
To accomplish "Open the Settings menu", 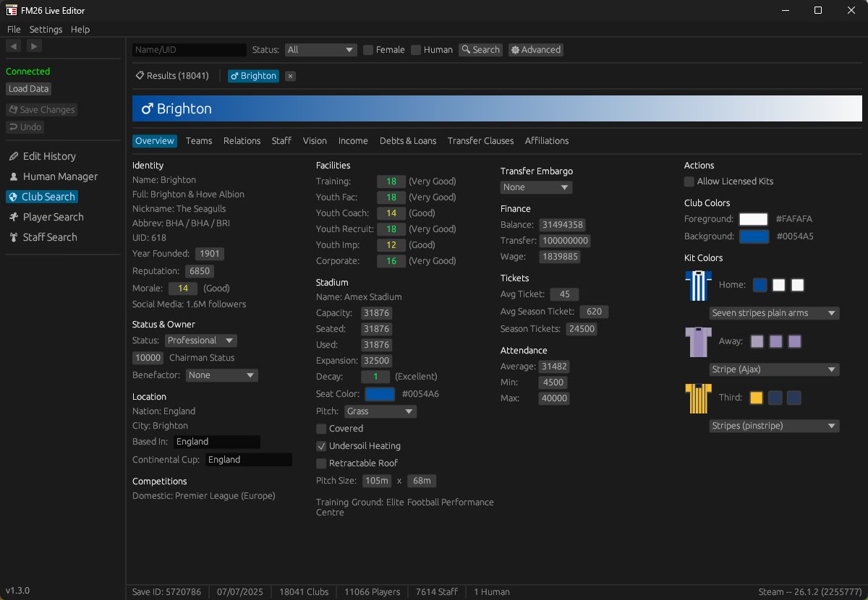I will tap(46, 29).
